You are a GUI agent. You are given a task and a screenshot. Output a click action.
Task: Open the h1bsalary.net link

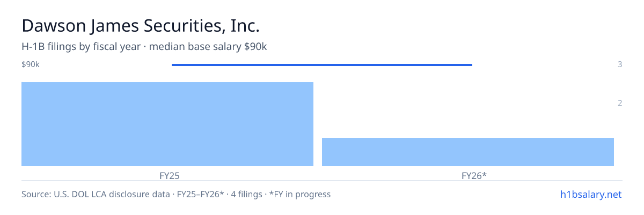coord(590,194)
